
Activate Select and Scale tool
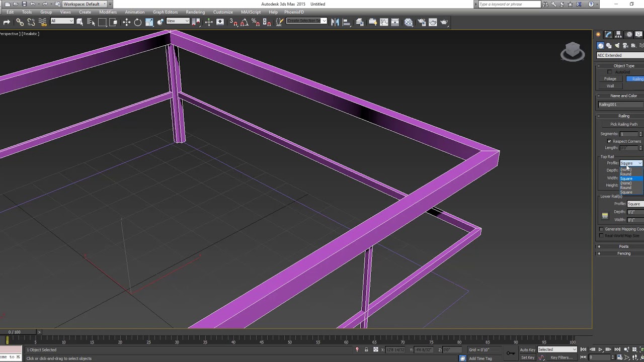(149, 22)
